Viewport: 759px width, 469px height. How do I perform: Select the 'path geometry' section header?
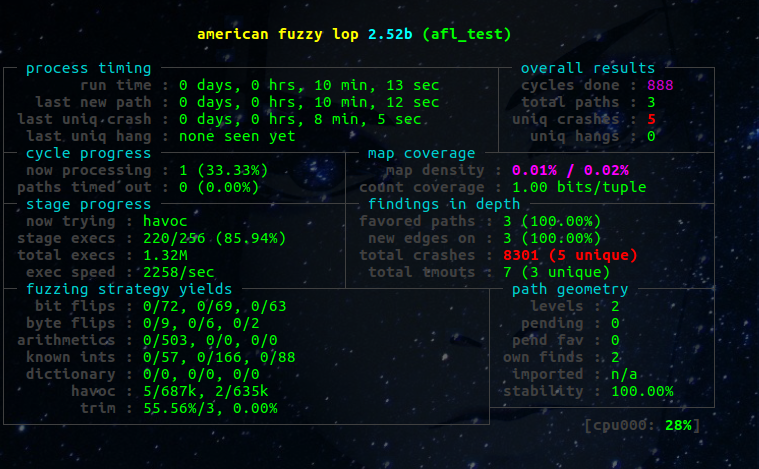pyautogui.click(x=570, y=289)
